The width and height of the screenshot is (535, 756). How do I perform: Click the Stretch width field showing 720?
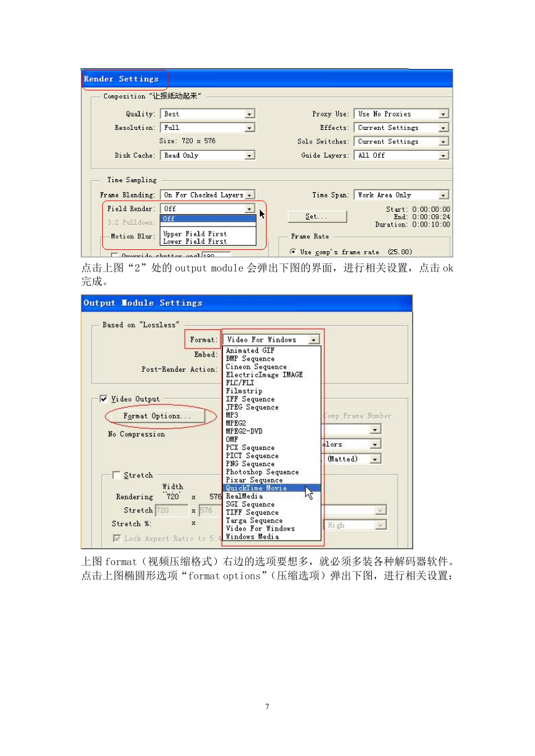[x=172, y=510]
